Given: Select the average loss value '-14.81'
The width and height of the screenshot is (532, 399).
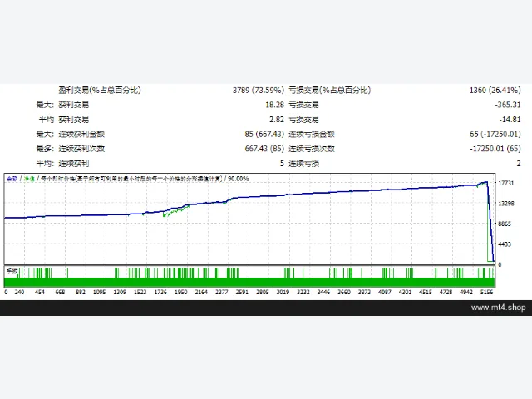Looking at the screenshot, I should [510, 120].
